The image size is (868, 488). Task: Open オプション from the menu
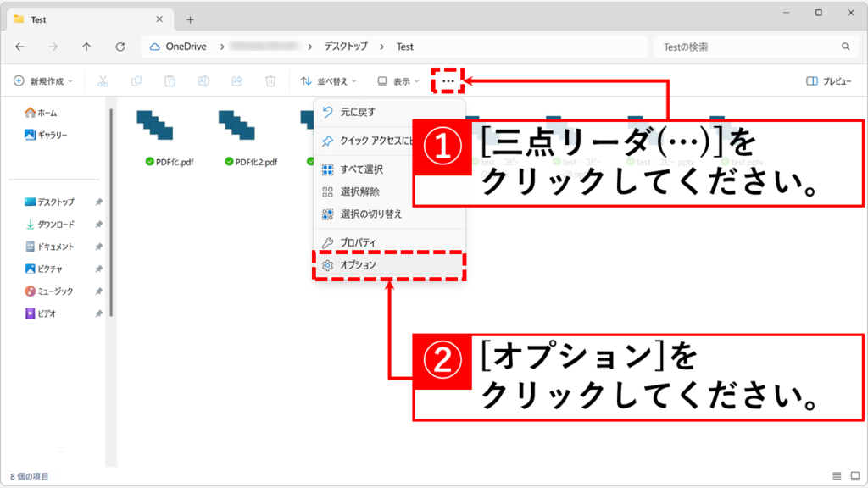[x=389, y=265]
